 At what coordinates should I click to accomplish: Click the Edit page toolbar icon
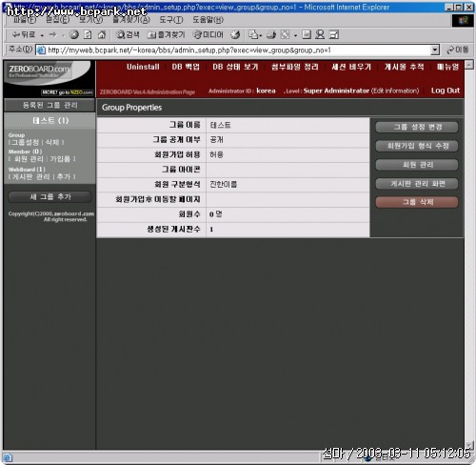[285, 34]
